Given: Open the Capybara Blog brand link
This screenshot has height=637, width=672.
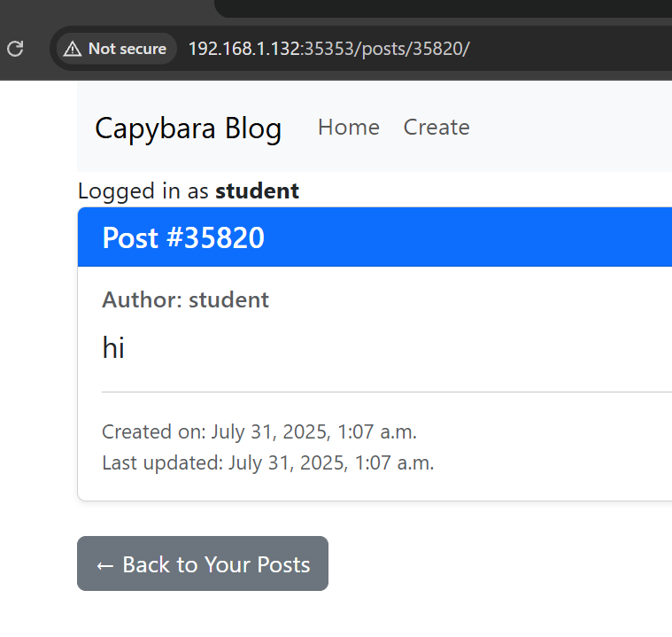Looking at the screenshot, I should pos(188,128).
